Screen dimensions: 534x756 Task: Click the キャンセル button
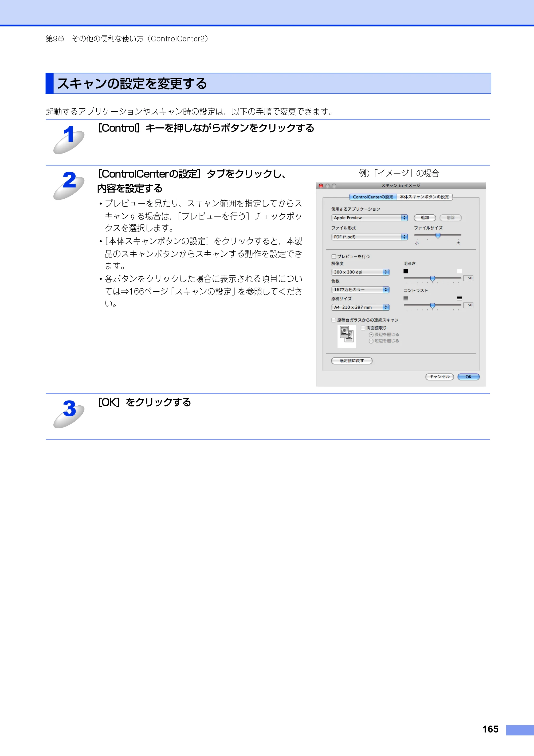tap(439, 377)
